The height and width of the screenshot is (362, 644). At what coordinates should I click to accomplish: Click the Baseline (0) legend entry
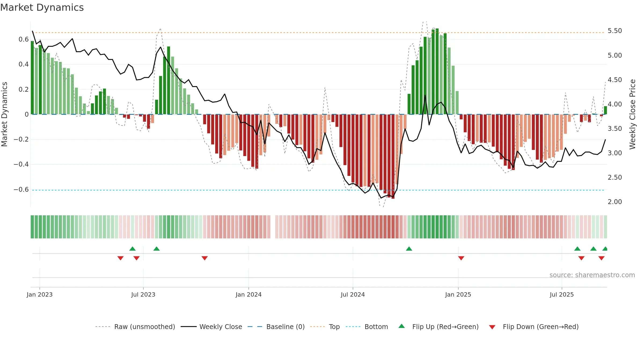(276, 327)
